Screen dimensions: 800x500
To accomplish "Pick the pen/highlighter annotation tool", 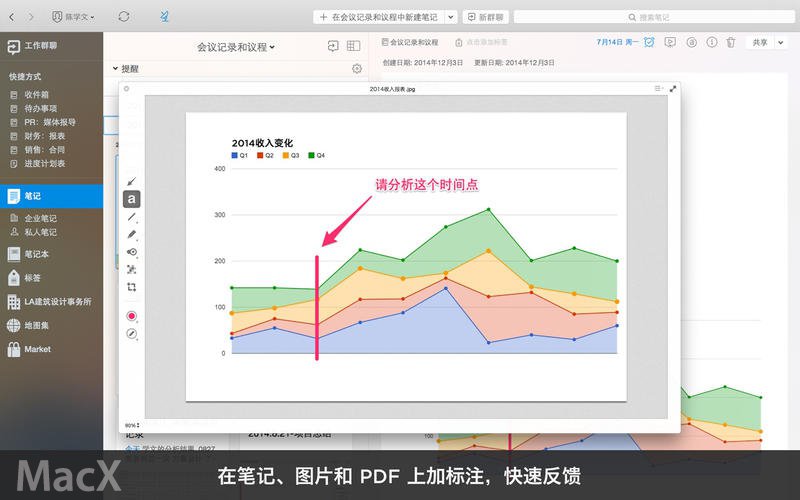I will [x=132, y=235].
